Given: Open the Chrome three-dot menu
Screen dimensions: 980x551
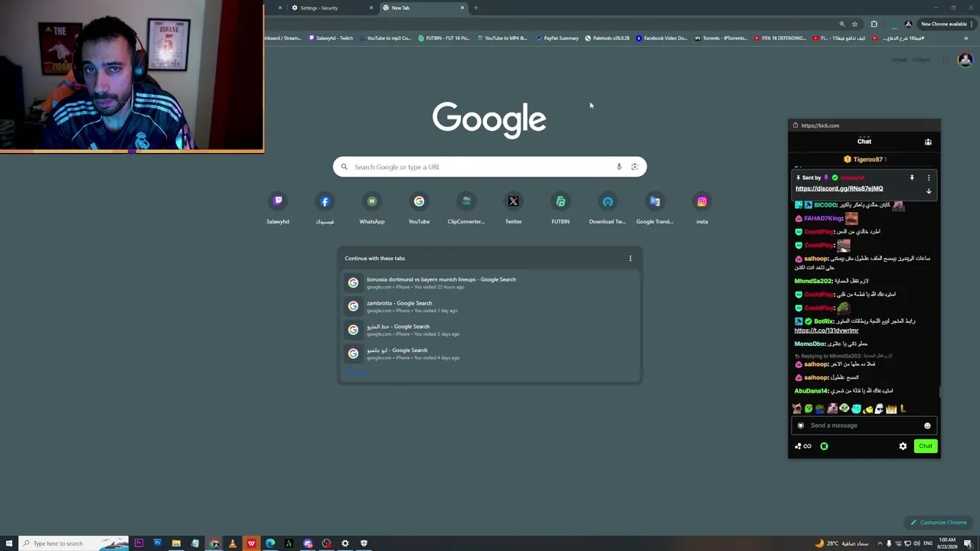Looking at the screenshot, I should point(972,24).
